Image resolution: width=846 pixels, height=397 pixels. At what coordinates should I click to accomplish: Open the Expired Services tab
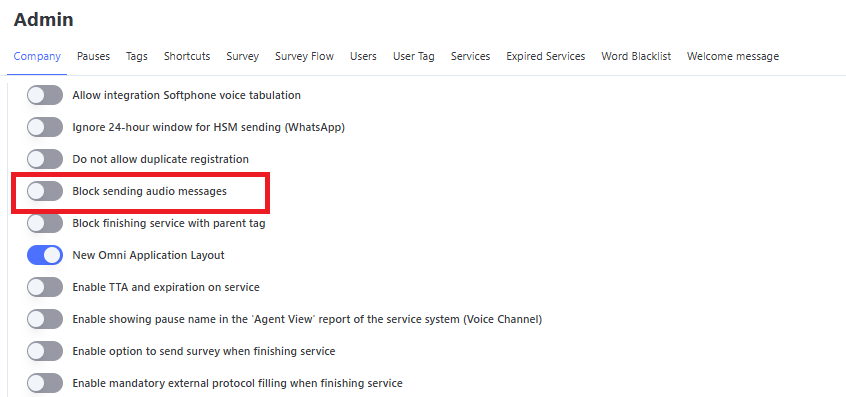545,56
